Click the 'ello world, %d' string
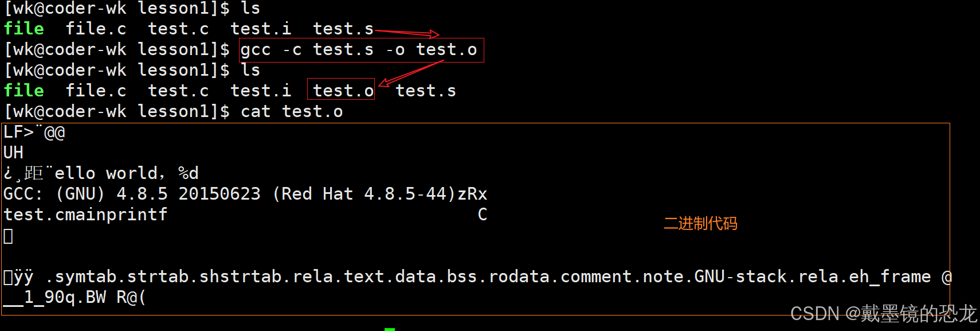The image size is (980, 331). 126,173
